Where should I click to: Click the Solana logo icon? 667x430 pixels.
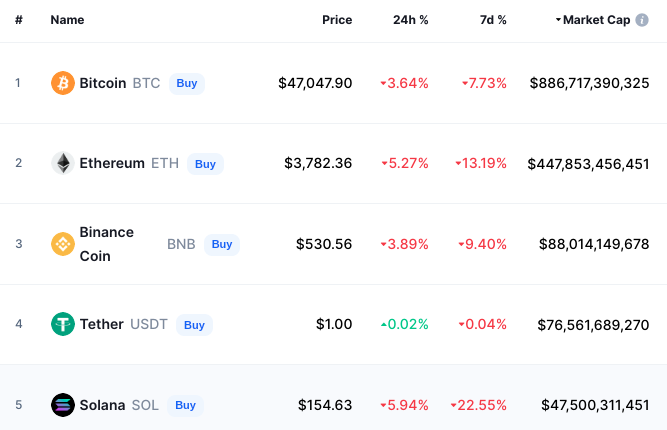[63, 405]
